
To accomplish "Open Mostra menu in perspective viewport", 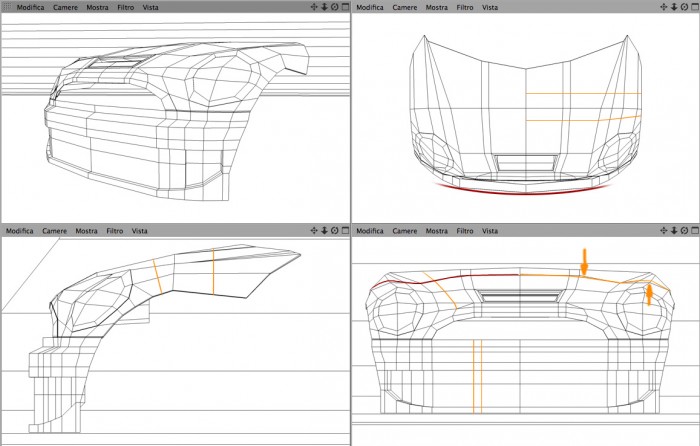I will coord(97,8).
